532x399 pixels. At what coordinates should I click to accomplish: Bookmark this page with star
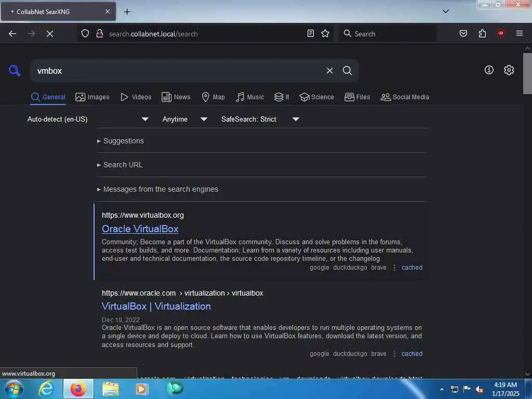point(325,33)
